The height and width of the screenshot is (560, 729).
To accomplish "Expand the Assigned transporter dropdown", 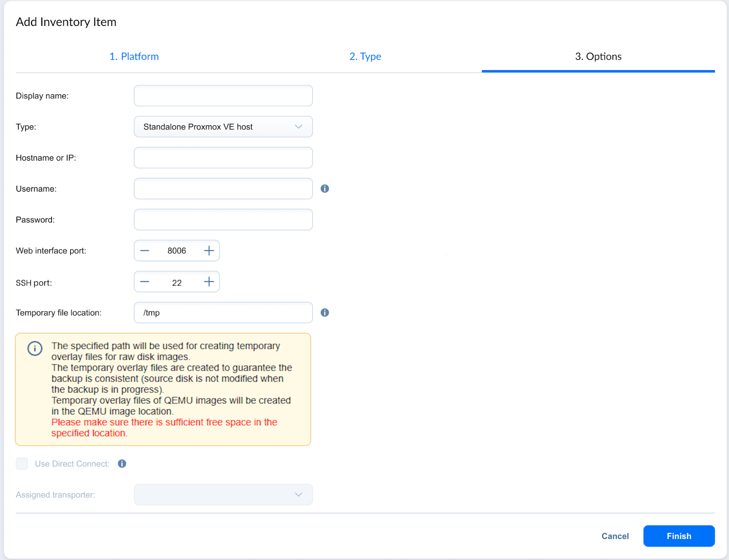I will point(223,494).
